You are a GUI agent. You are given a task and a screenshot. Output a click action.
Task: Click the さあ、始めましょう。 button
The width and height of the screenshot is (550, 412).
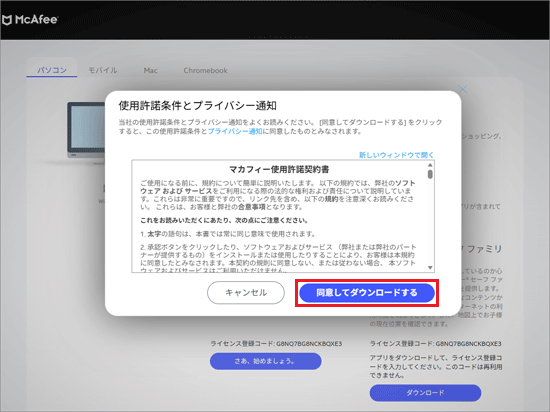pos(266,361)
